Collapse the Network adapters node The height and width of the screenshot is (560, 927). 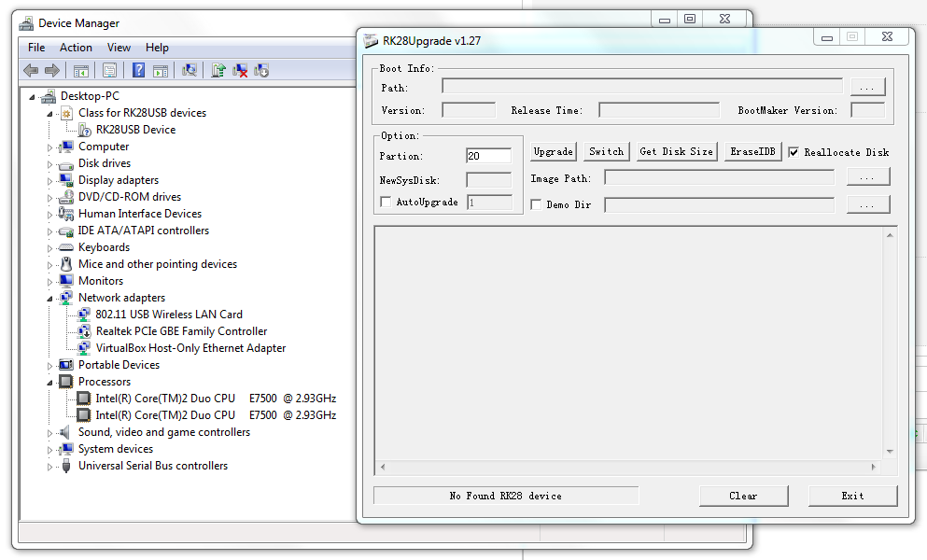point(50,298)
